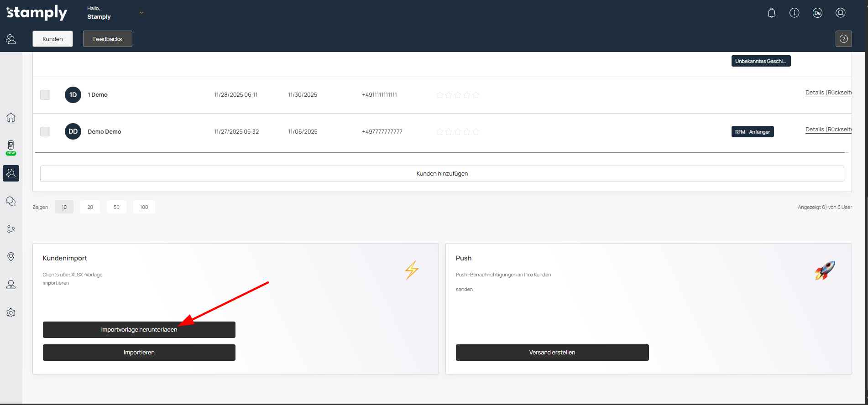Expand the Stamply account dropdown

point(141,13)
